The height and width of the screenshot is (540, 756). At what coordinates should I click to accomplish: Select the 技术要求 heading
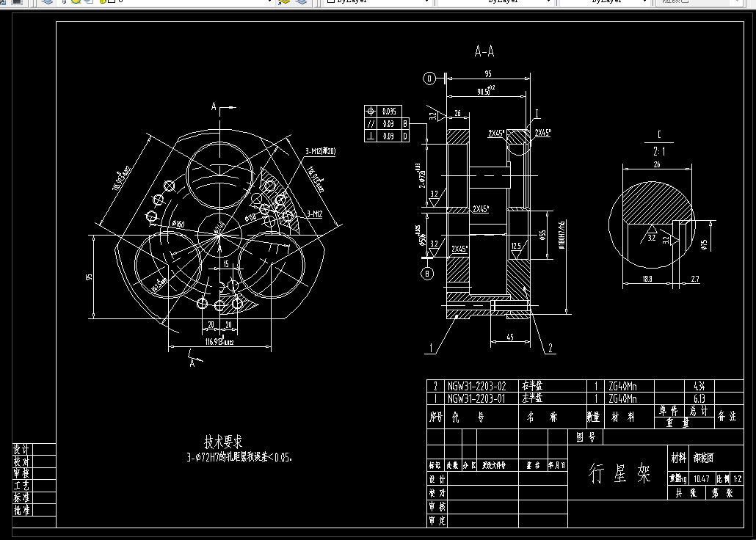pos(223,442)
